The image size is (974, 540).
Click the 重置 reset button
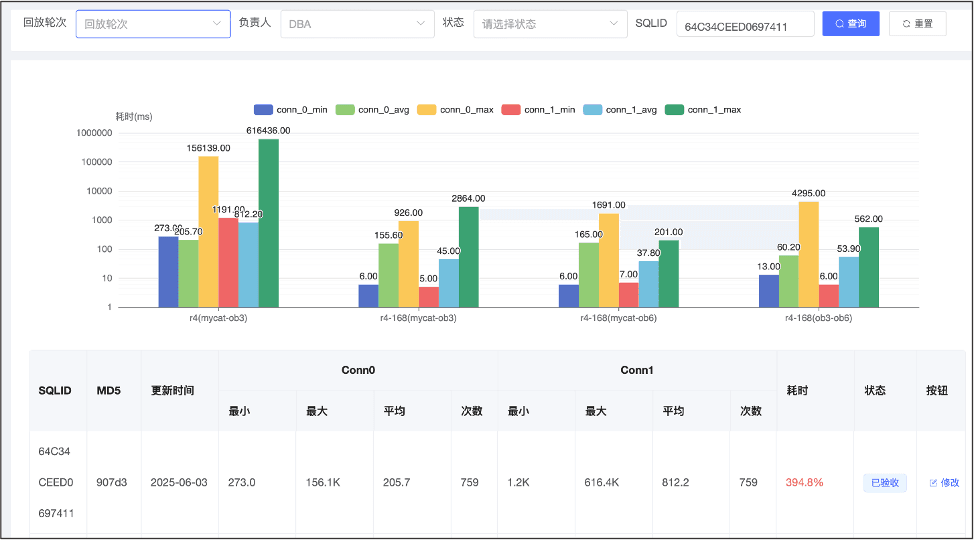917,24
